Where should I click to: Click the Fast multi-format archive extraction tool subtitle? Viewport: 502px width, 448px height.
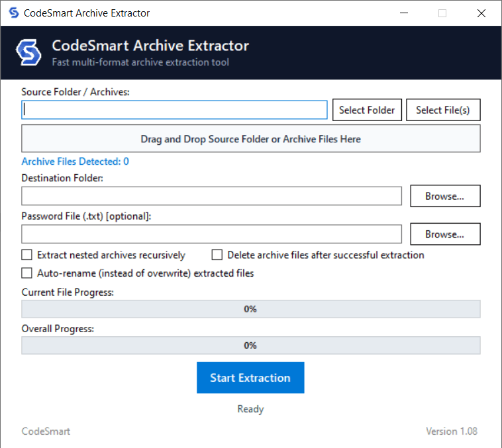tap(140, 62)
